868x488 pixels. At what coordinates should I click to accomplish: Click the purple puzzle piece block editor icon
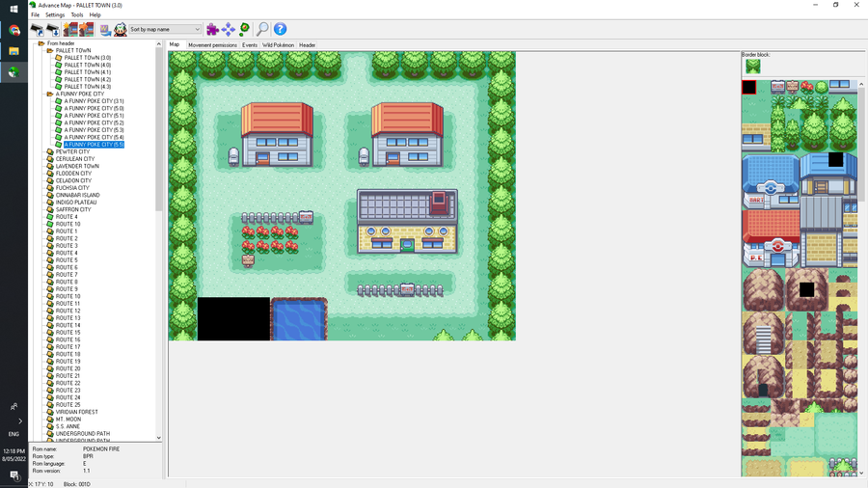[212, 29]
